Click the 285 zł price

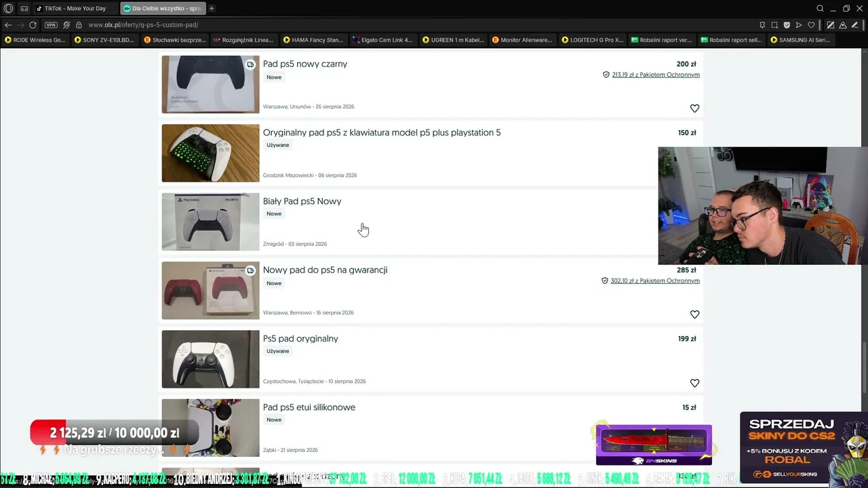686,270
